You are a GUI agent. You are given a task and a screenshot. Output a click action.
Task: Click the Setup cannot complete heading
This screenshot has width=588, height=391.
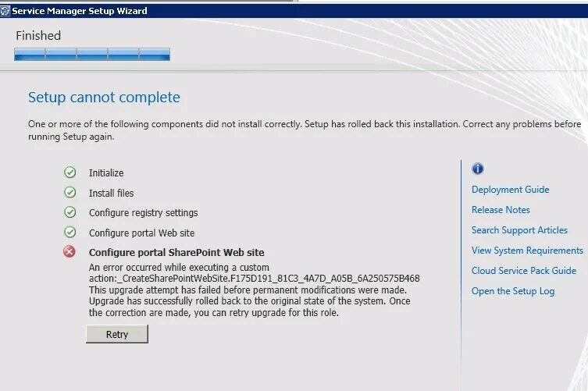click(104, 98)
